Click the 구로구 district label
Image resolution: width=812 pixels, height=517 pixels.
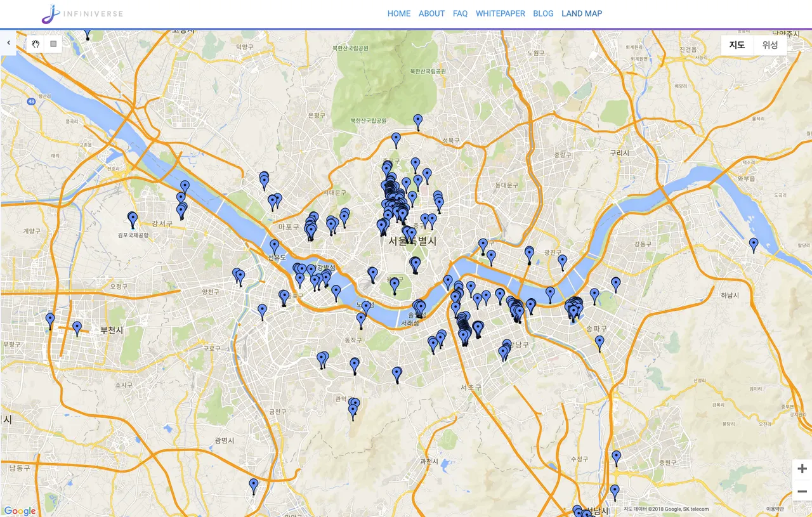[212, 348]
